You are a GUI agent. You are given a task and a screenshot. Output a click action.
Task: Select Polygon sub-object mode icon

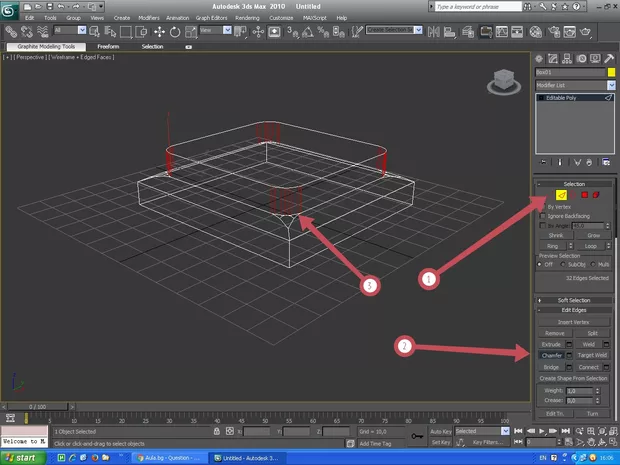click(x=584, y=195)
